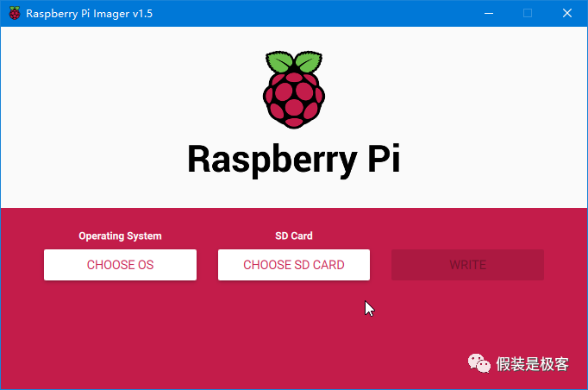Click the disabled WRITE button

point(467,265)
